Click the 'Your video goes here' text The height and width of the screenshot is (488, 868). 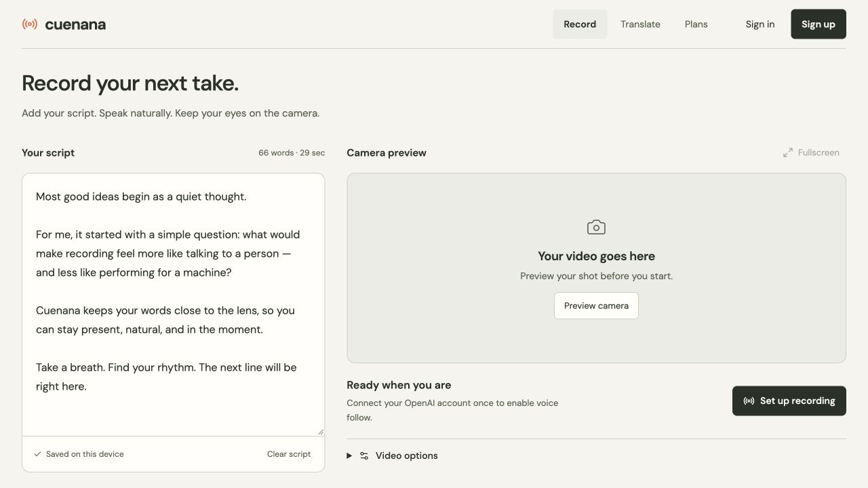(x=596, y=256)
